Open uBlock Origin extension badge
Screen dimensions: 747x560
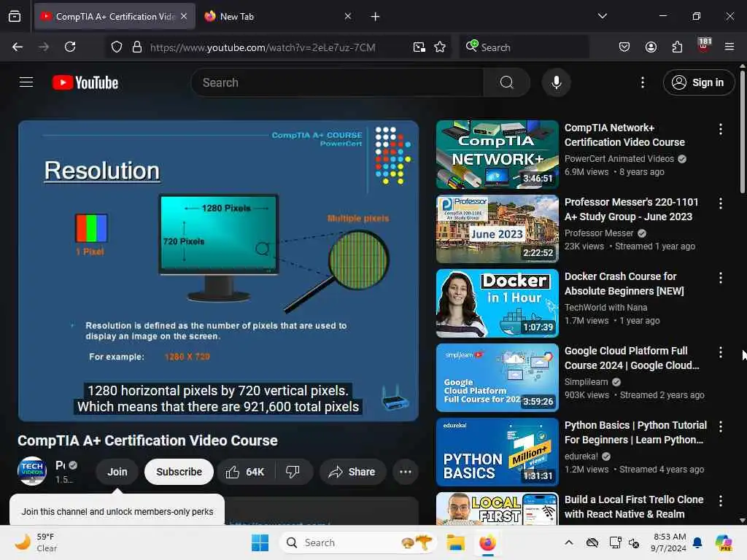[x=704, y=46]
